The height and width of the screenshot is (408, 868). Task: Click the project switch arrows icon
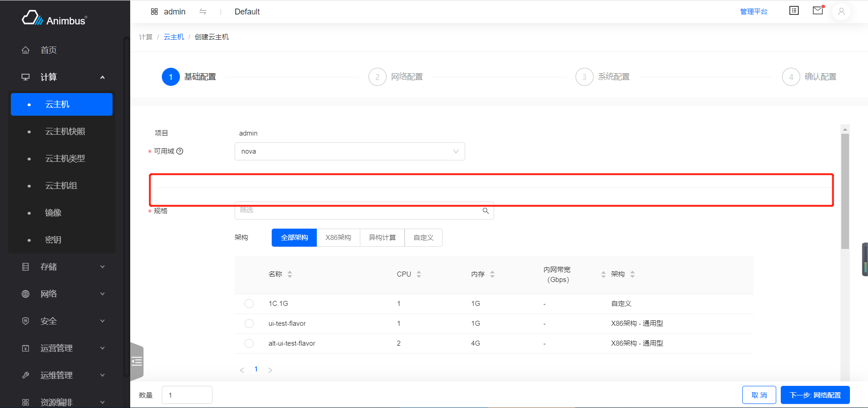[x=203, y=12]
